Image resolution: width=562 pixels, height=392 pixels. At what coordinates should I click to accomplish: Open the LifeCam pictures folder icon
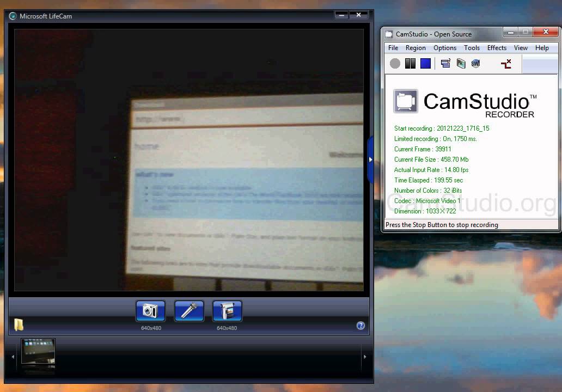tap(19, 324)
